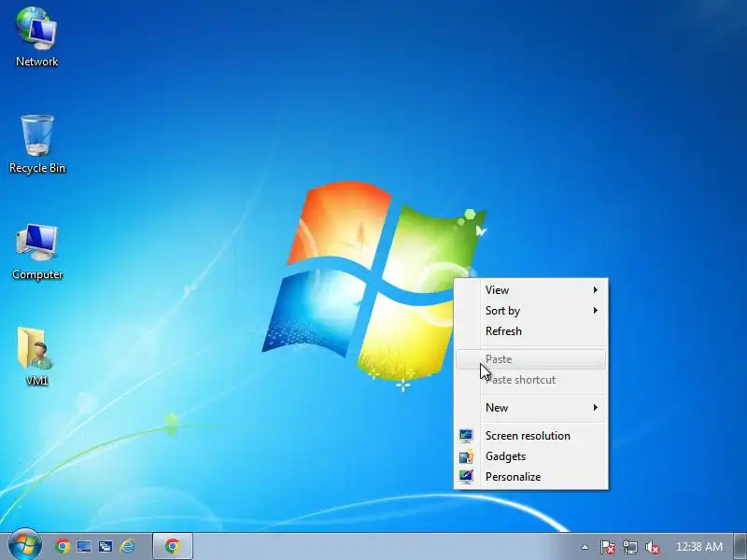Screen dimensions: 747x560
Task: Expand the Sort by submenu arrow
Action: [x=595, y=311]
